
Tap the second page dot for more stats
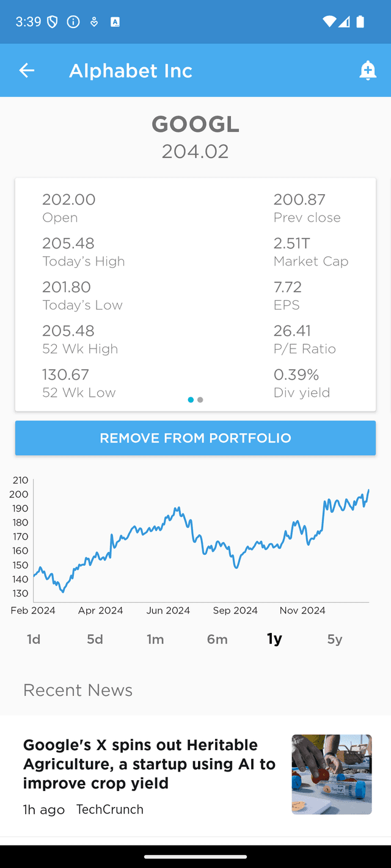coord(200,400)
